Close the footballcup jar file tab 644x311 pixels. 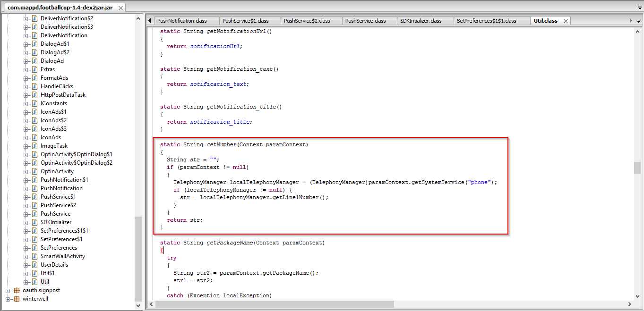pyautogui.click(x=120, y=8)
